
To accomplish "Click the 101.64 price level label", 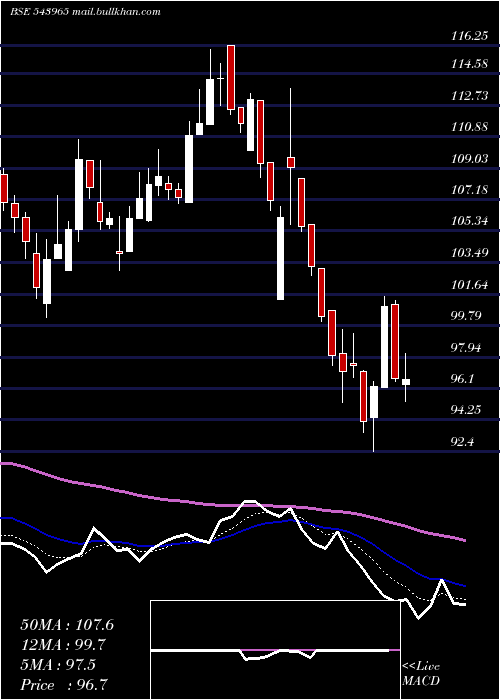I will coord(469,285).
